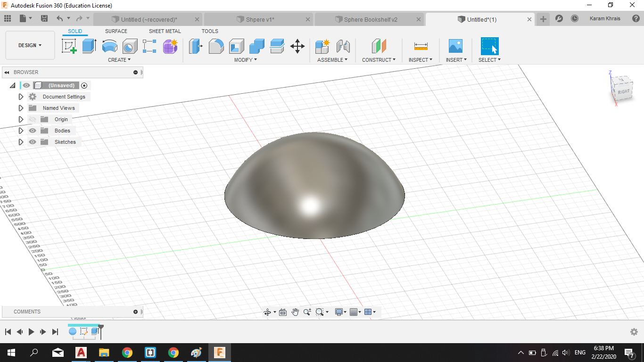Image resolution: width=644 pixels, height=362 pixels.
Task: Expand the COMMENTS panel with plus button
Action: [x=135, y=312]
